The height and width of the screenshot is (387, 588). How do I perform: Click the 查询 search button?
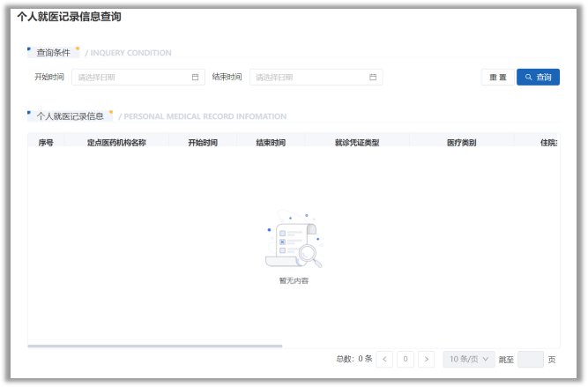coord(538,78)
